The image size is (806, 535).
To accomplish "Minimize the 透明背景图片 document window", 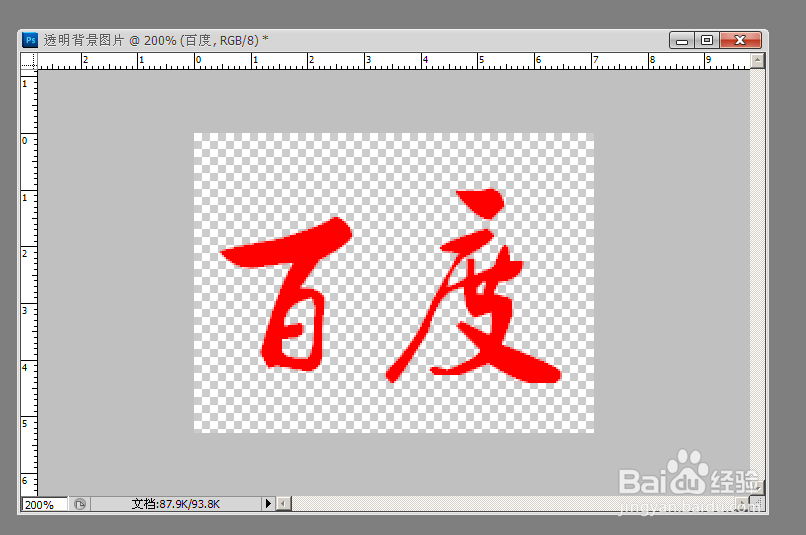I will pyautogui.click(x=682, y=40).
